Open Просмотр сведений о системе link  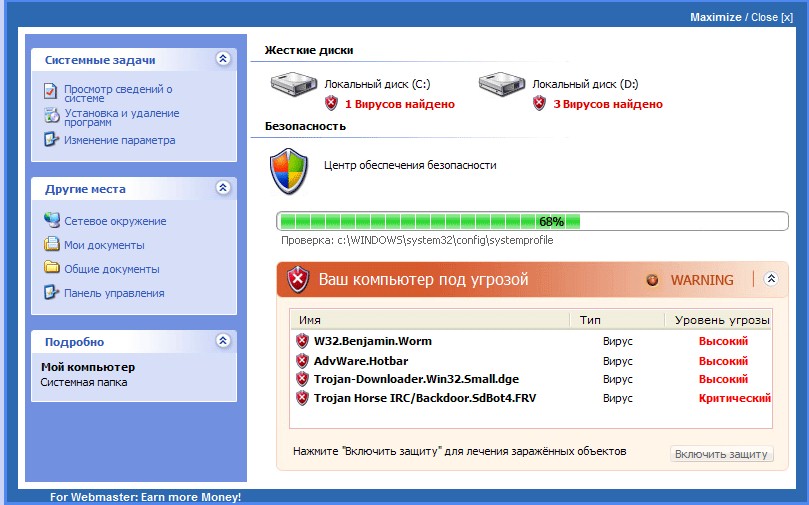click(x=118, y=93)
